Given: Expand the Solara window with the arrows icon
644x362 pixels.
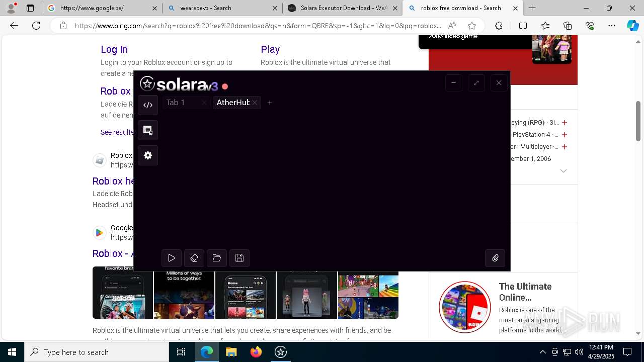Looking at the screenshot, I should point(476,83).
